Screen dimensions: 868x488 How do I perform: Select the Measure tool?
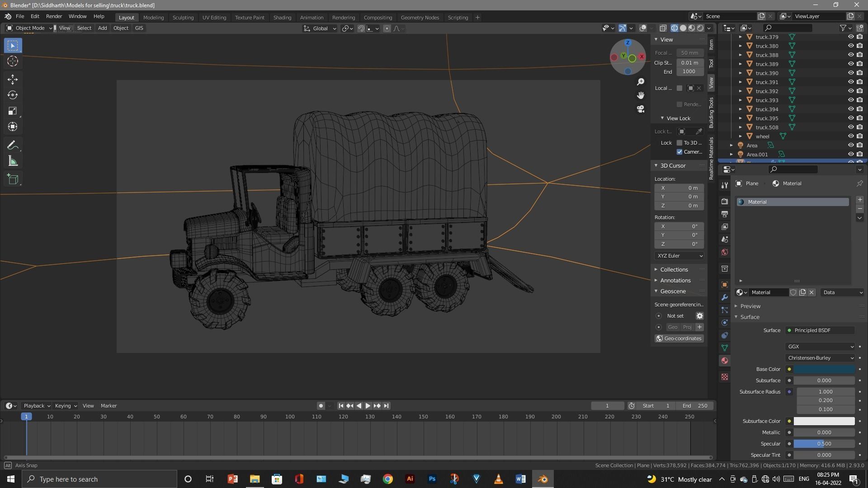(x=13, y=161)
